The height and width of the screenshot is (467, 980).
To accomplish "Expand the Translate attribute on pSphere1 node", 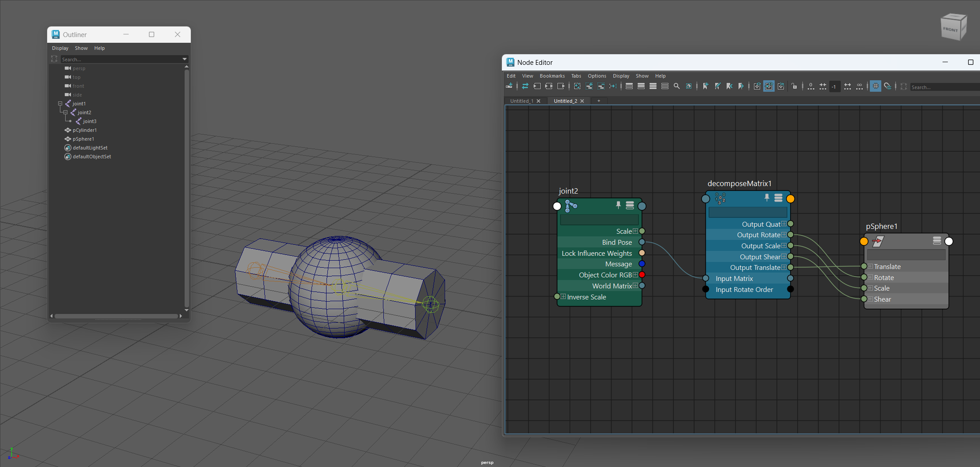I will [870, 266].
